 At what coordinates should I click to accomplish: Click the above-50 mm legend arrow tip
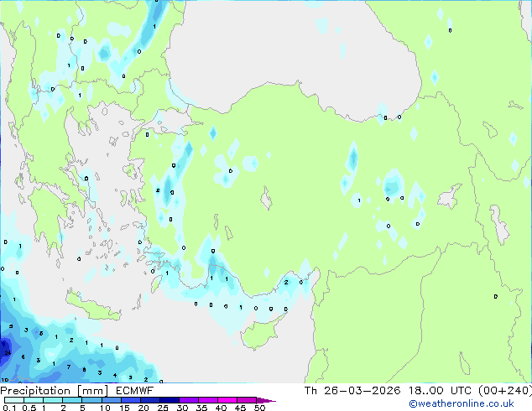tap(266, 400)
